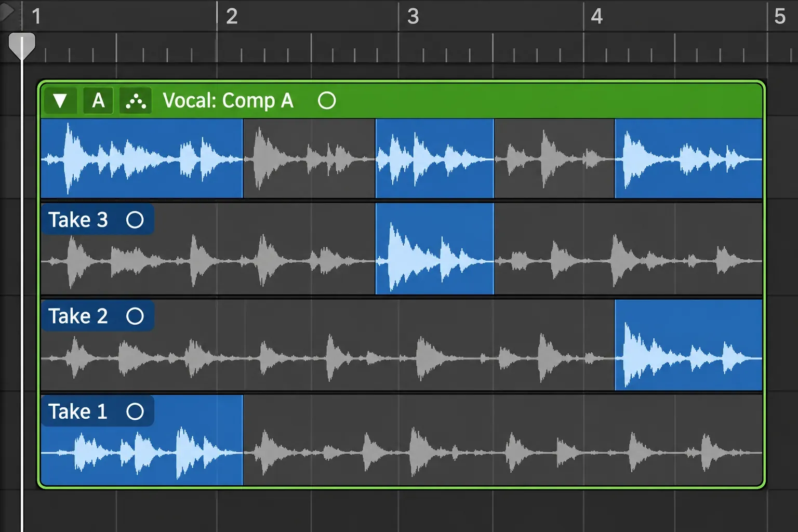Image resolution: width=798 pixels, height=532 pixels.
Task: Collapse the take folder disclosure triangle
Action: (60, 101)
